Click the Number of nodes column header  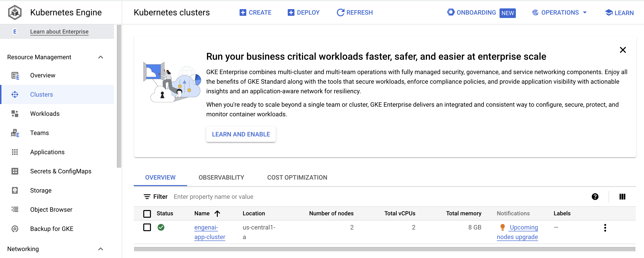click(331, 213)
